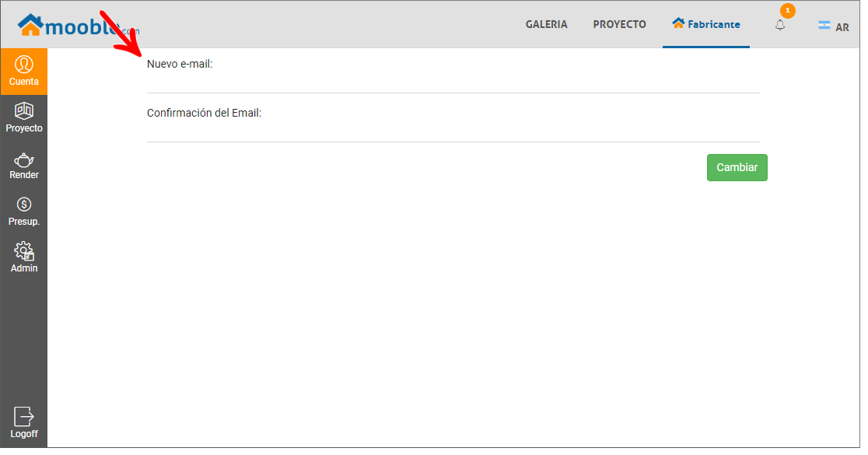Focus the Nuevo e-mail field
868x455 pixels.
(453, 82)
